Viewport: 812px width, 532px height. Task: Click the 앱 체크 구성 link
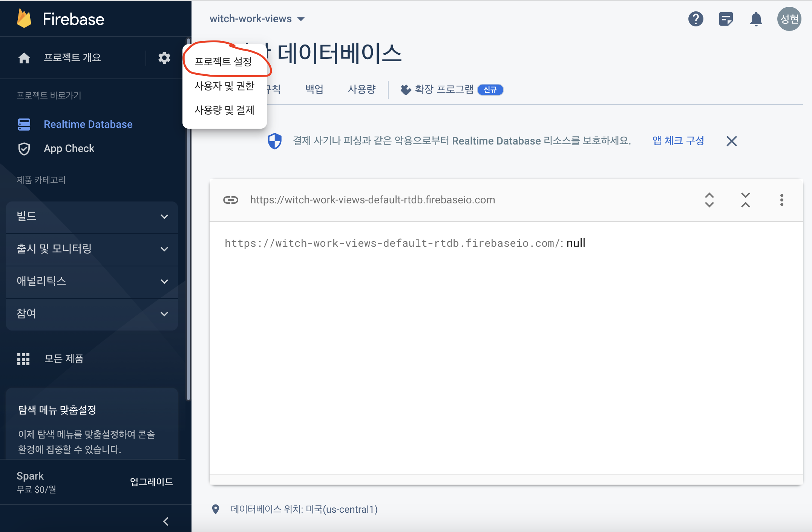[x=678, y=141]
